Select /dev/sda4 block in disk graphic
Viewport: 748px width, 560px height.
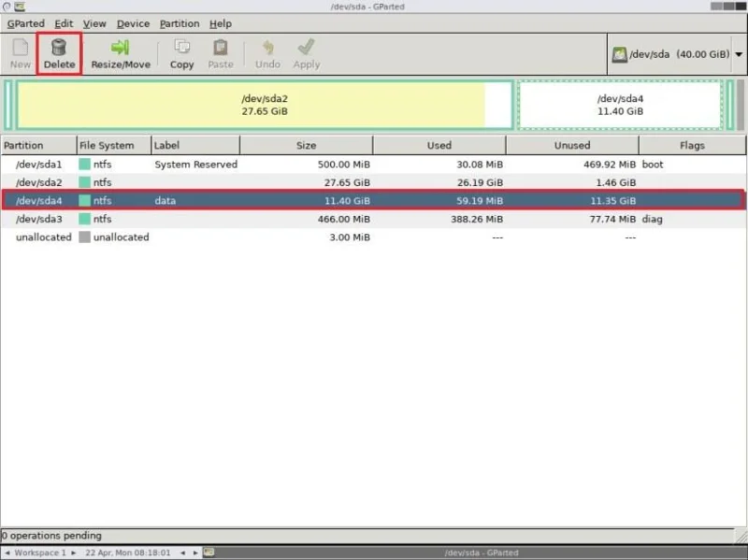[x=620, y=105]
